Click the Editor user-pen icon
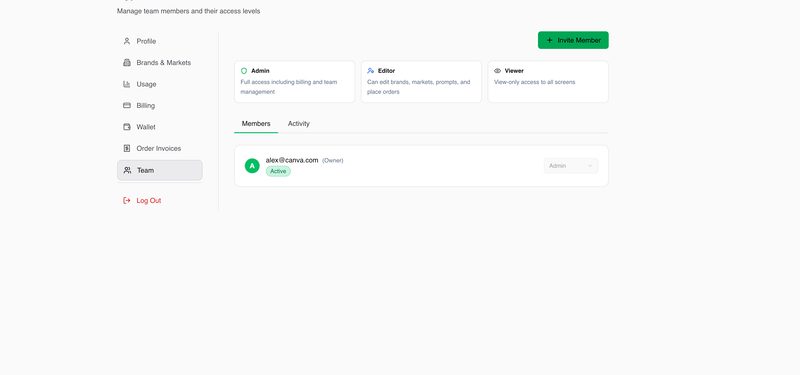Screen dimensions: 800x375 click(371, 71)
